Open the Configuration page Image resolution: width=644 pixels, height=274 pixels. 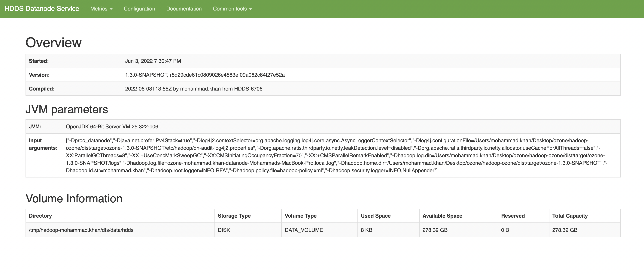(139, 9)
